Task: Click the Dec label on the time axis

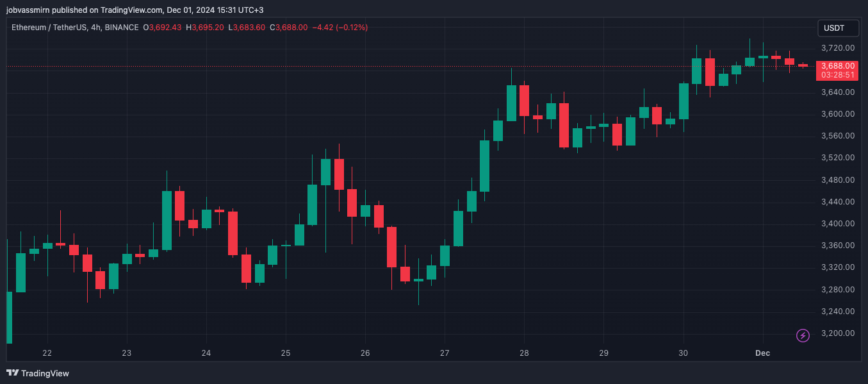Action: [x=762, y=353]
